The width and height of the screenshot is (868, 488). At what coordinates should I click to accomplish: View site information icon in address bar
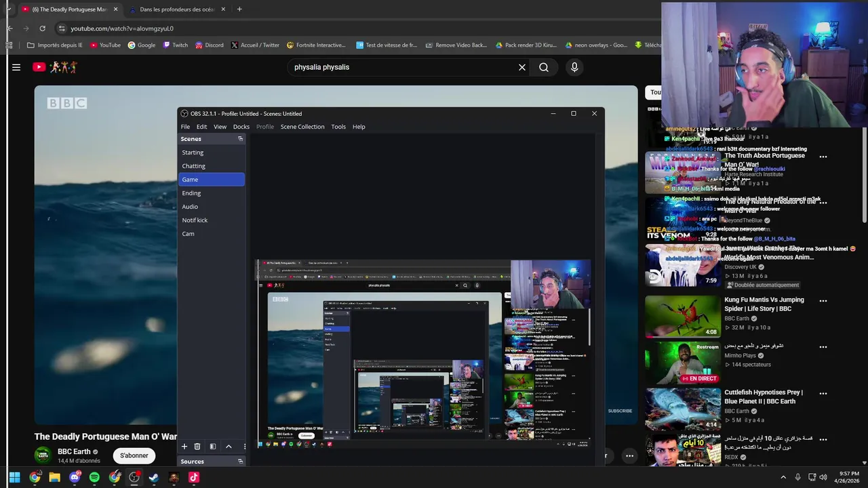click(62, 28)
